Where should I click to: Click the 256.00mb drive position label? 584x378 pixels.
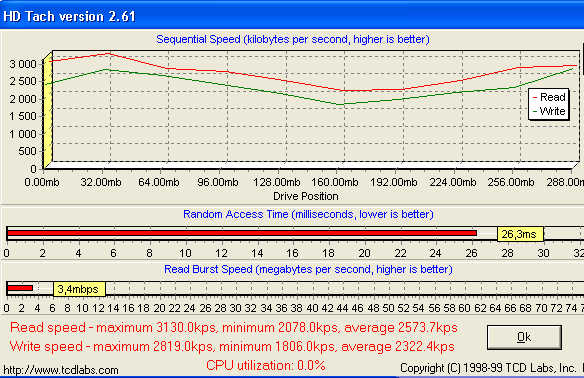coord(511,182)
